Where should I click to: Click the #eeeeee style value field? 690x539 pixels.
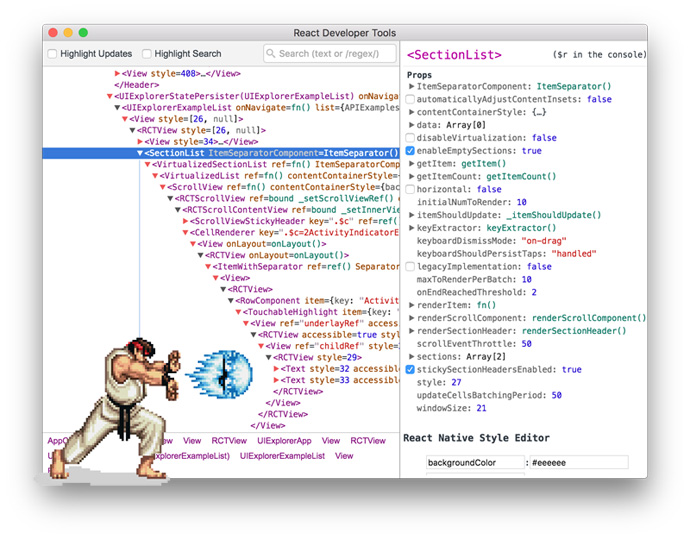[x=579, y=463]
